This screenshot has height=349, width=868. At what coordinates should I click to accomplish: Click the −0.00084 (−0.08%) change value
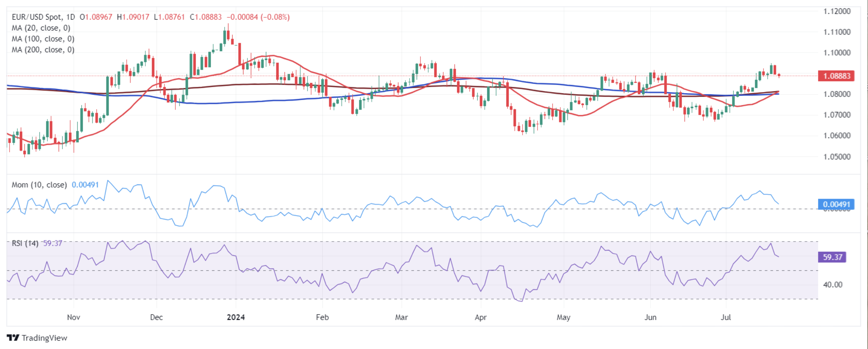pyautogui.click(x=258, y=17)
